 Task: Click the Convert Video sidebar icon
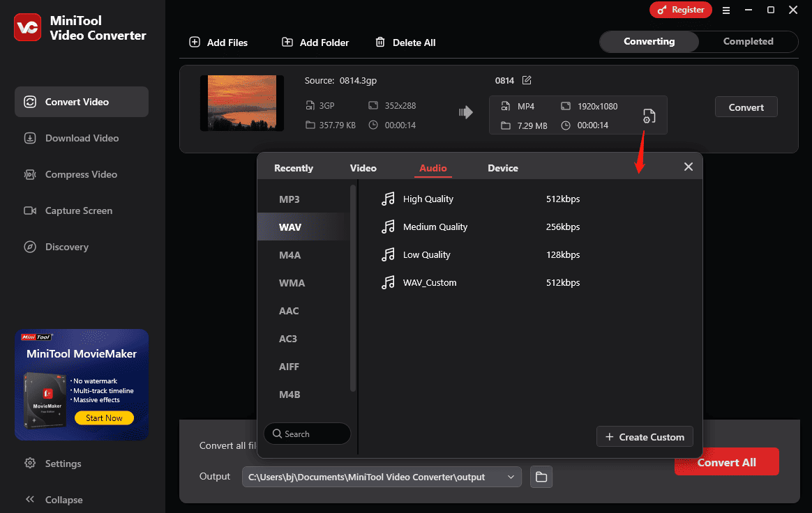coord(30,102)
